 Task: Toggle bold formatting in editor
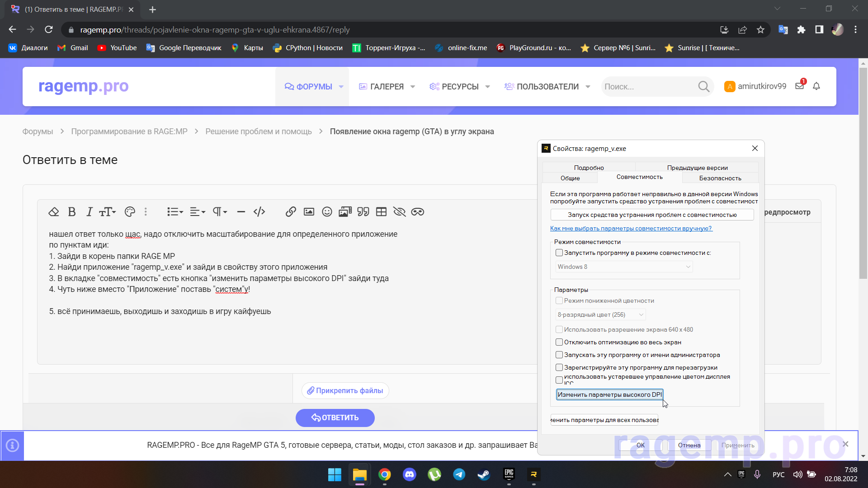click(x=71, y=212)
